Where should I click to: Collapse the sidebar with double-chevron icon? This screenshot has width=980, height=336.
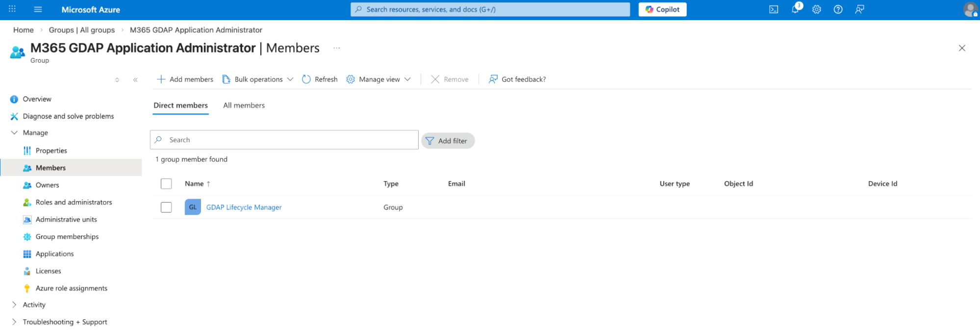pyautogui.click(x=135, y=79)
